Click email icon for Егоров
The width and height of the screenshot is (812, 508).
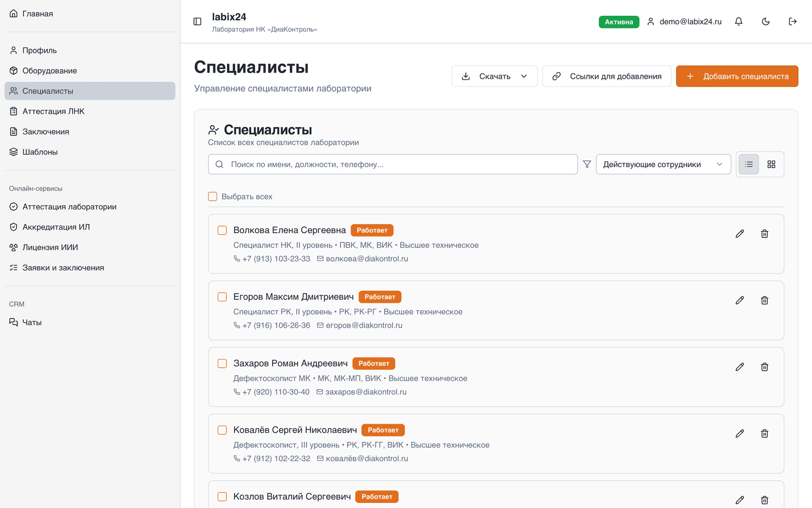[x=320, y=325]
